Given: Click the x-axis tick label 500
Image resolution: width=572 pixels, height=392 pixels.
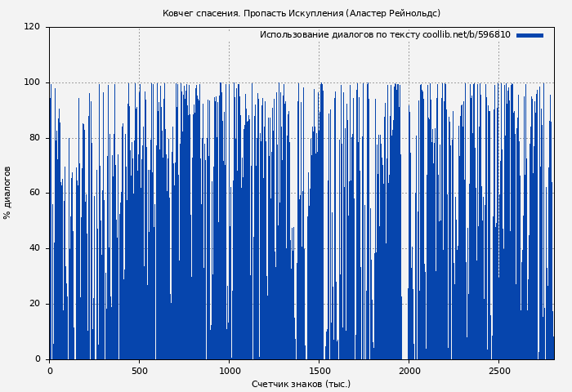Looking at the screenshot, I should click(x=139, y=371).
